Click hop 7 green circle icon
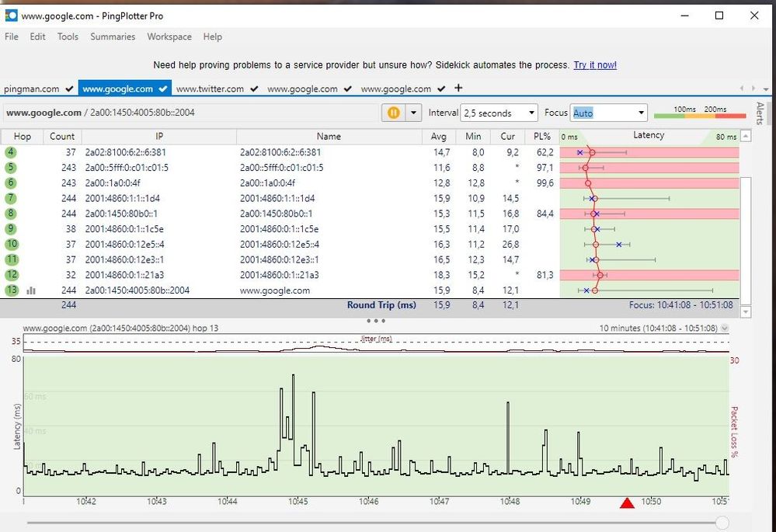This screenshot has width=776, height=532. 11,198
